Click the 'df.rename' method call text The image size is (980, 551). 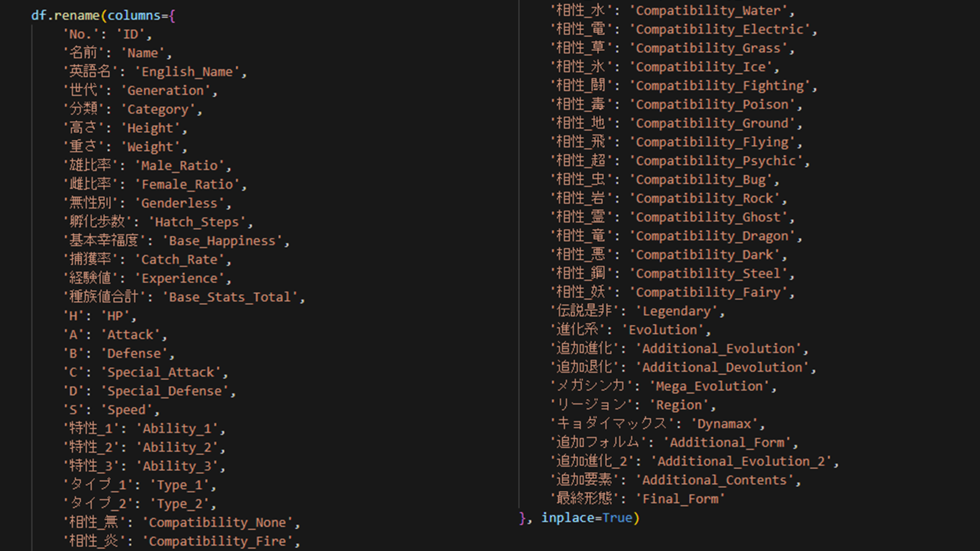[66, 15]
